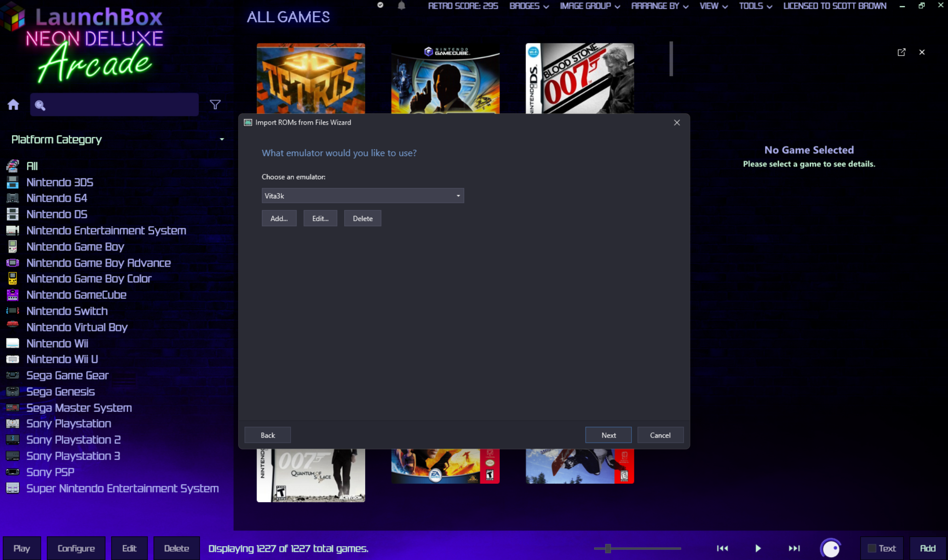Close the Import ROMs wizard dialog
The height and width of the screenshot is (560, 948).
[677, 123]
